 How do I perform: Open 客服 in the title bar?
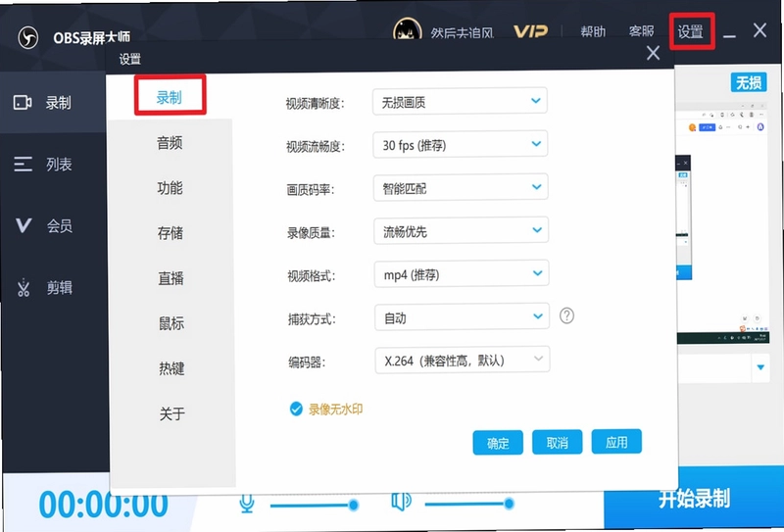pyautogui.click(x=642, y=31)
